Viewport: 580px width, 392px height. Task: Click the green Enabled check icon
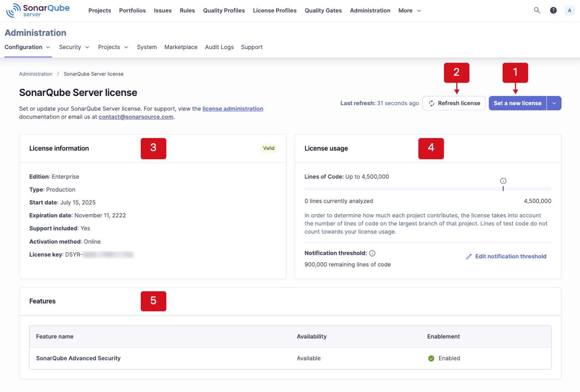(431, 358)
